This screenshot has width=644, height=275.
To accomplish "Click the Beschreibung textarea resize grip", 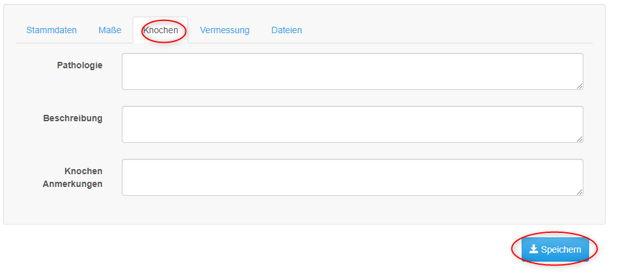I will pyautogui.click(x=579, y=139).
